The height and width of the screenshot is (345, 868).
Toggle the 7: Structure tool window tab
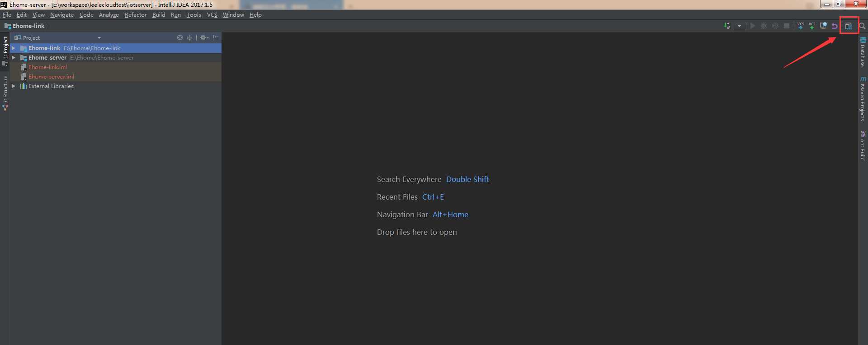[x=5, y=93]
